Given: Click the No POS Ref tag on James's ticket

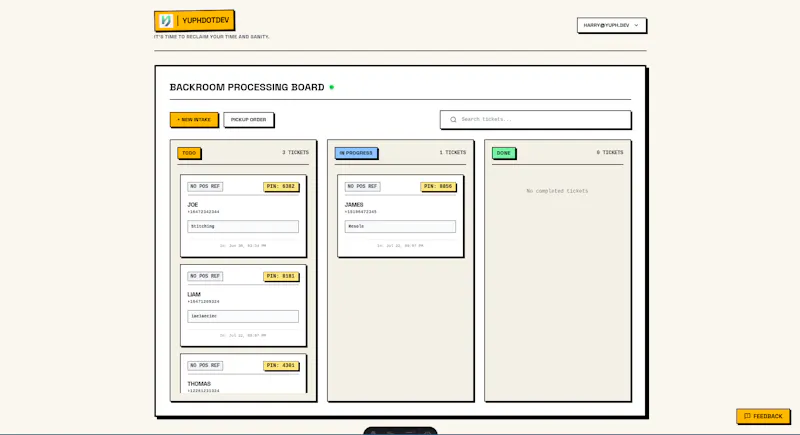Looking at the screenshot, I should [x=362, y=187].
